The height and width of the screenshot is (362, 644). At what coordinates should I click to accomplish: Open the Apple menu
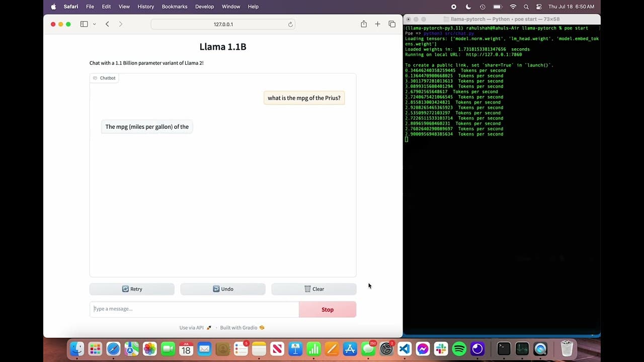tap(53, 7)
